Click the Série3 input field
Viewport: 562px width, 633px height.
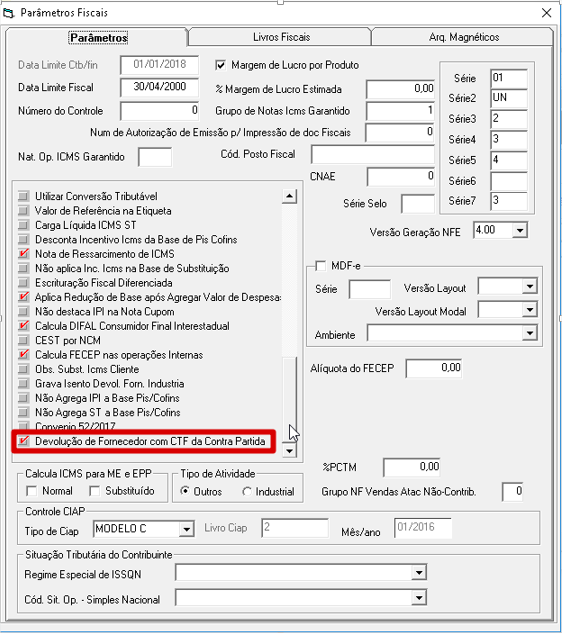(509, 119)
